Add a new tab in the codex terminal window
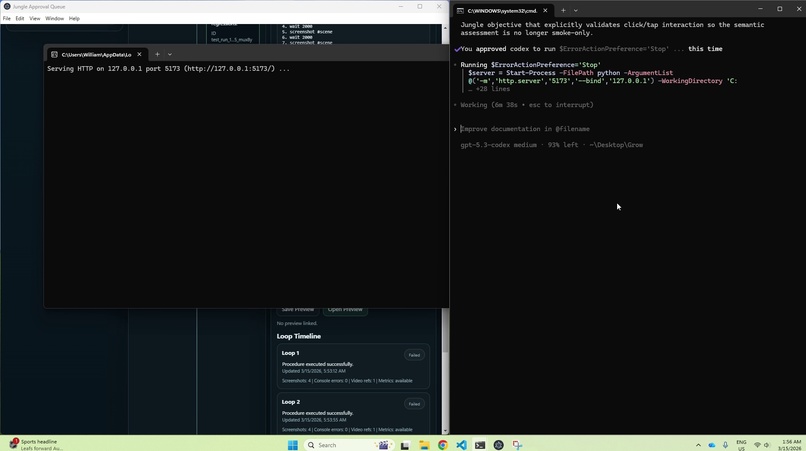Screen dimensions: 806x451 (x=563, y=11)
